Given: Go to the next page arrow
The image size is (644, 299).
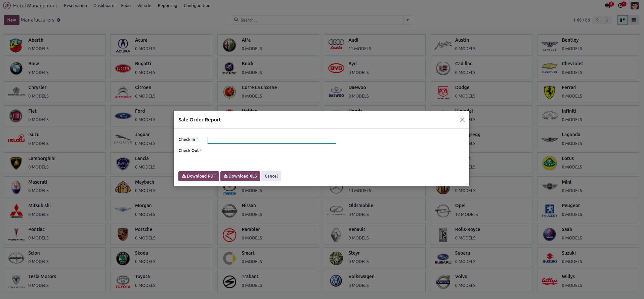Looking at the screenshot, I should (x=607, y=20).
